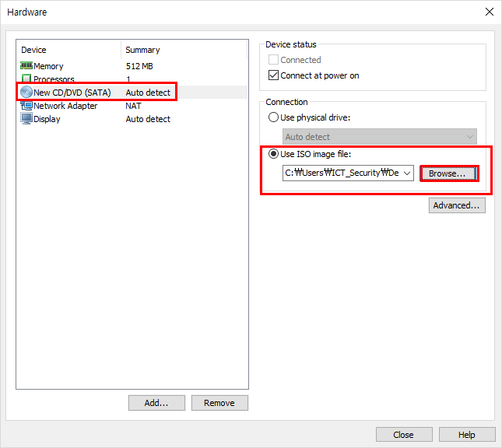Select New CD/DVD (SATA) label
The image size is (502, 448).
[x=72, y=93]
